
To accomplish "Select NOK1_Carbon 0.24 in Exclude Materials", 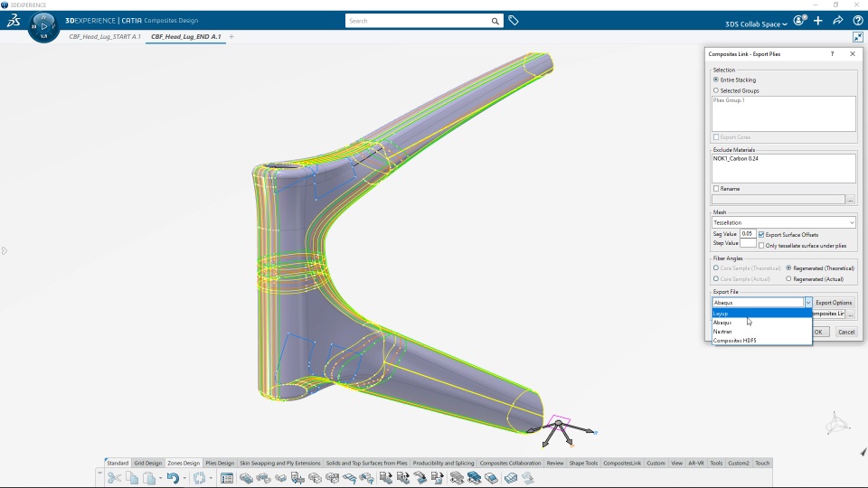I will pos(736,159).
